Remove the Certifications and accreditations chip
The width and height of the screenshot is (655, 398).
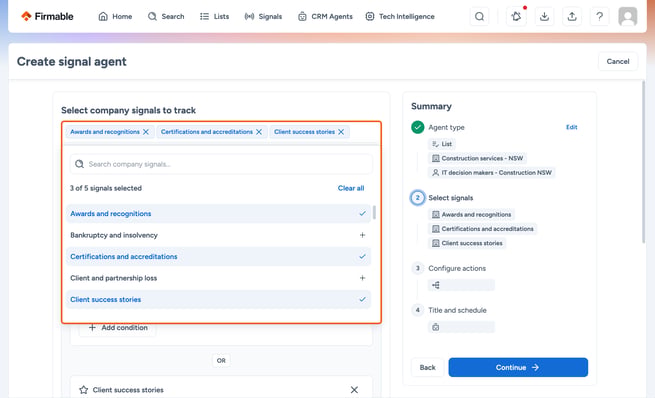(259, 132)
